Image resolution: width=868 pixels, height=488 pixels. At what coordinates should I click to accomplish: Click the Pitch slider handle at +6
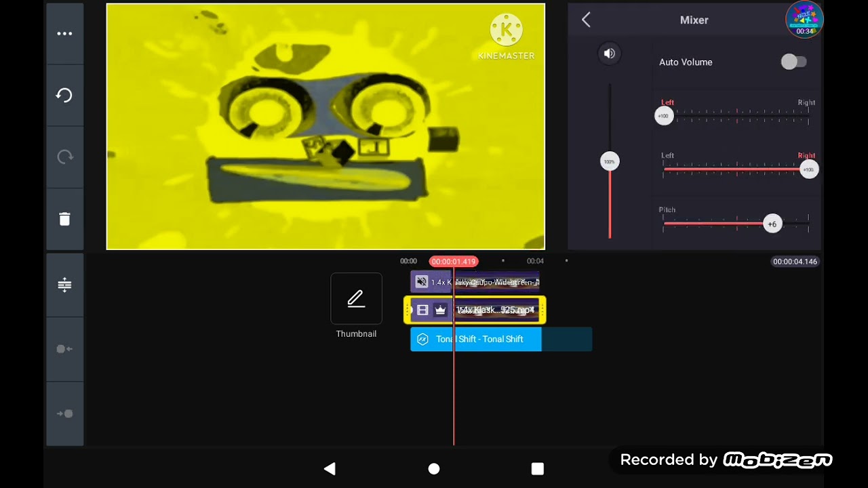pos(772,224)
